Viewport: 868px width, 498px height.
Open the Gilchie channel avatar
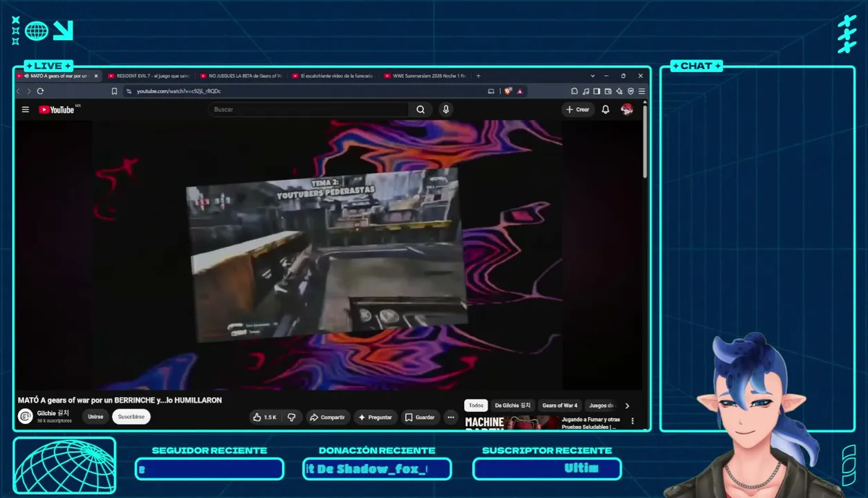[x=26, y=416]
